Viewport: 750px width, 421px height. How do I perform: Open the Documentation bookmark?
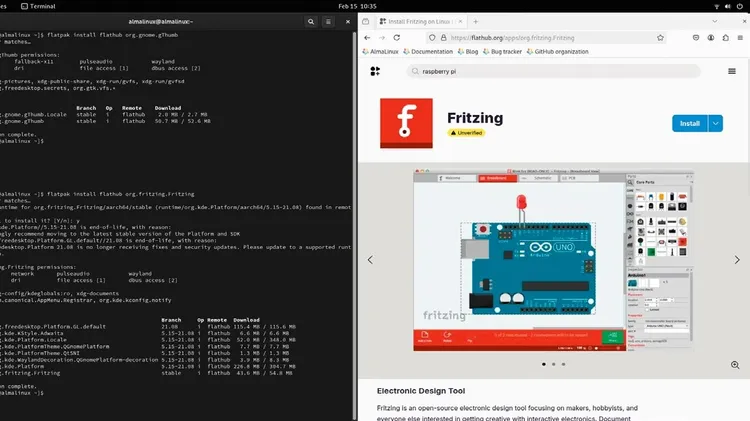pyautogui.click(x=428, y=52)
